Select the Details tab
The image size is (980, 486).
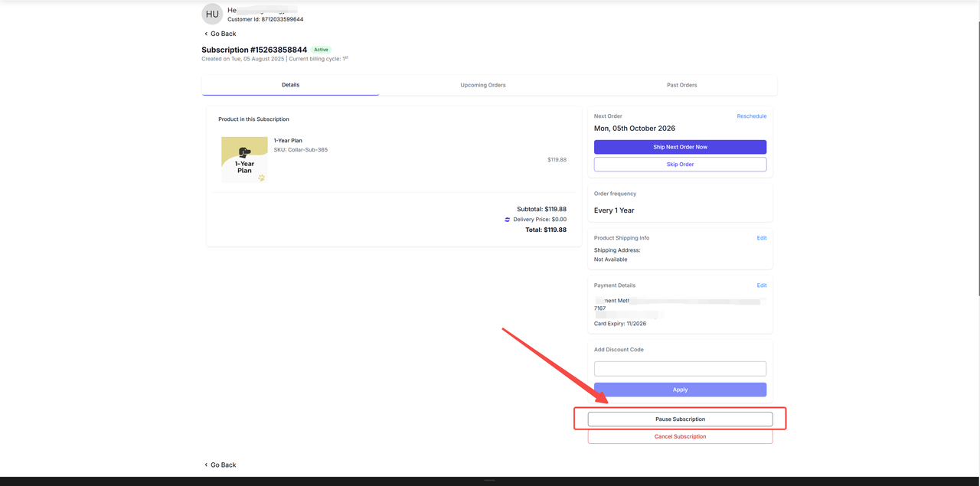pyautogui.click(x=290, y=85)
